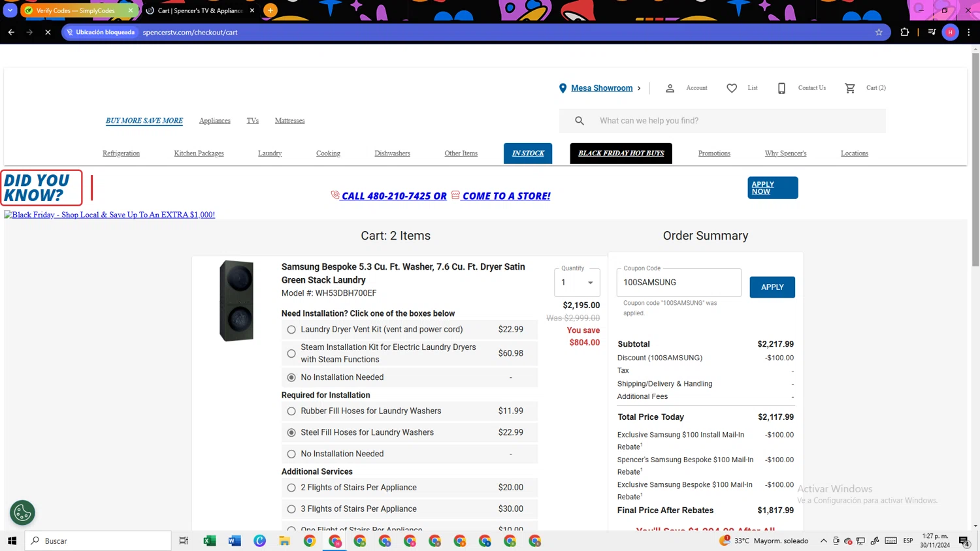Open the Chrome three-dot menu
This screenshot has width=980, height=551.
point(969,32)
